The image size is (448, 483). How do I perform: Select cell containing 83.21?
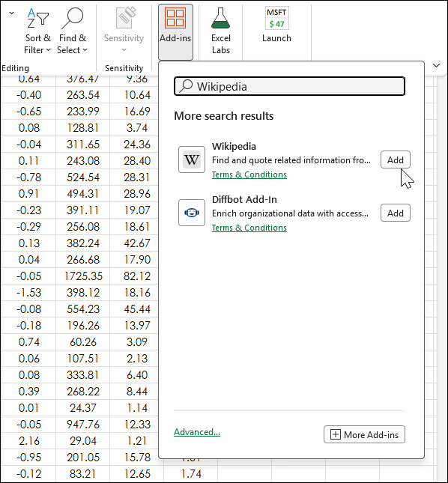[x=83, y=474]
